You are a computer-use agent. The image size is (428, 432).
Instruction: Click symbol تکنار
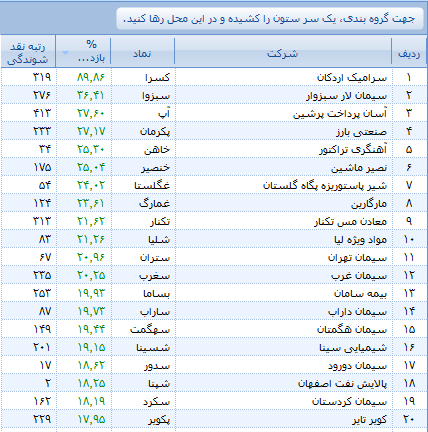pos(160,222)
